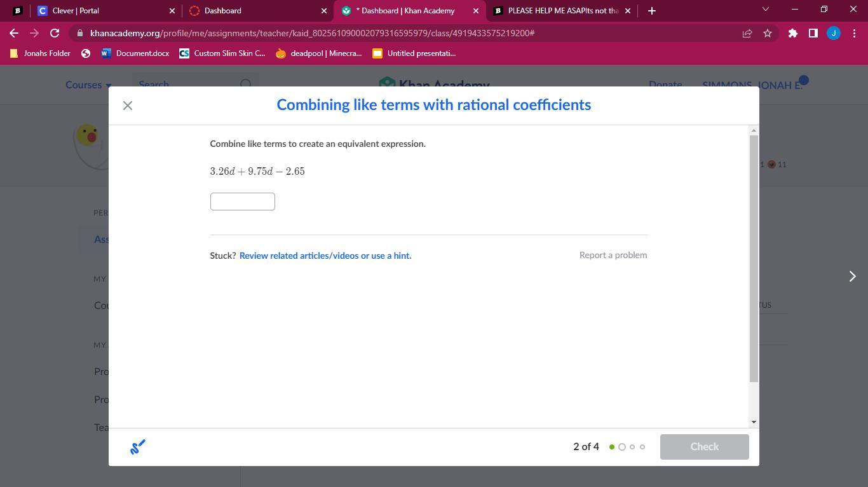Open the Untitled presentation bookmark
Screen dimensions: 868x487
414,53
